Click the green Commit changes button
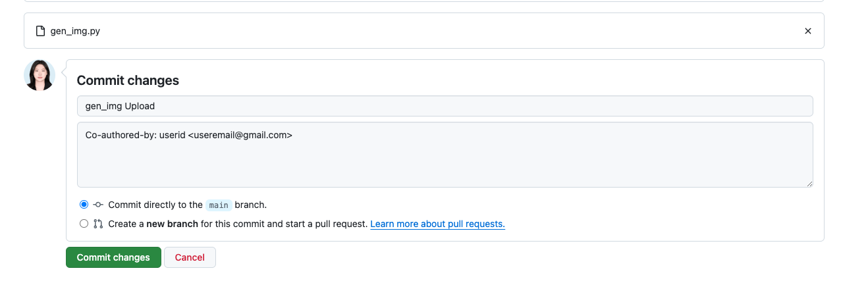Viewport: 868px width, 285px height. (x=113, y=257)
